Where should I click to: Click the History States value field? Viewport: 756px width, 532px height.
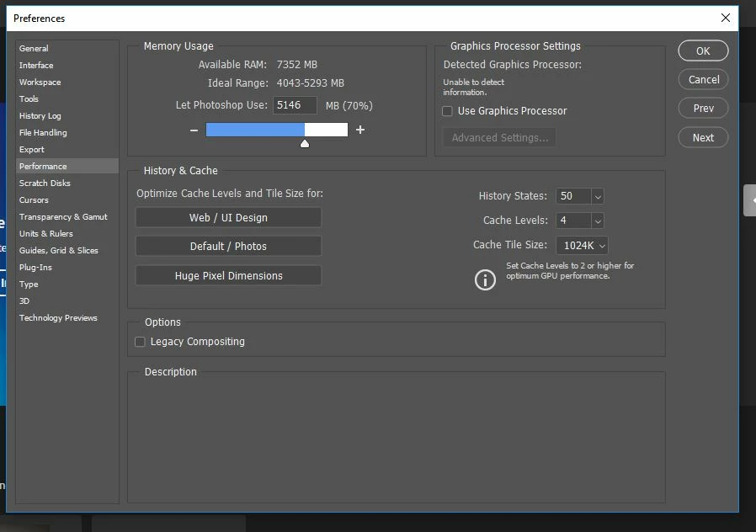573,196
